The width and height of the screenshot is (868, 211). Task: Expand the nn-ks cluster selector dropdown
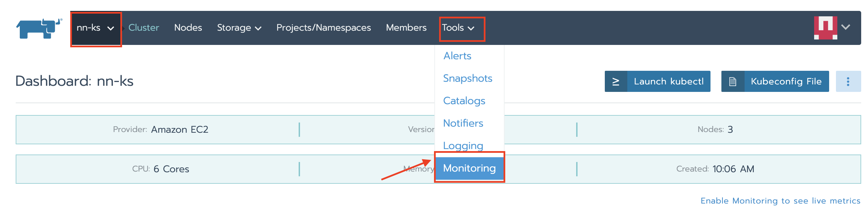pos(95,28)
